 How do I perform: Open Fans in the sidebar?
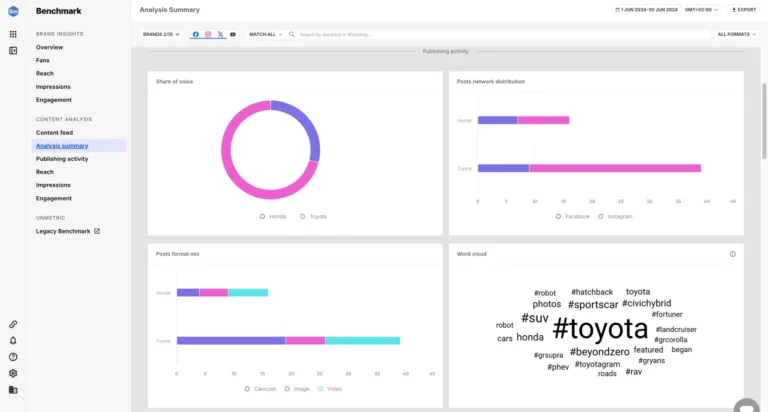pyautogui.click(x=43, y=60)
